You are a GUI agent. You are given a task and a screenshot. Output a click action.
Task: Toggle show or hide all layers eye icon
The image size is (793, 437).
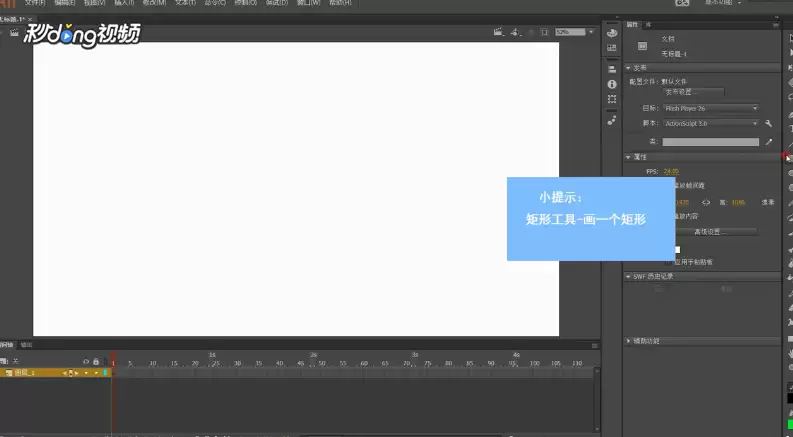pyautogui.click(x=86, y=362)
